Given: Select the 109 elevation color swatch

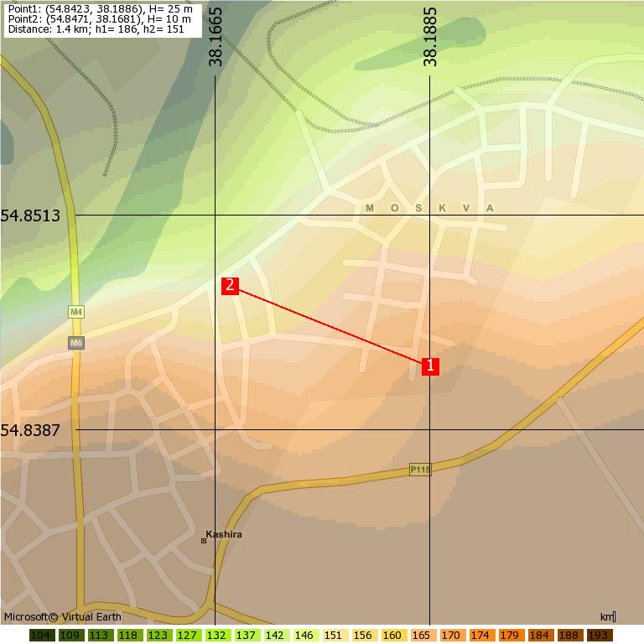Looking at the screenshot, I should coord(70,635).
